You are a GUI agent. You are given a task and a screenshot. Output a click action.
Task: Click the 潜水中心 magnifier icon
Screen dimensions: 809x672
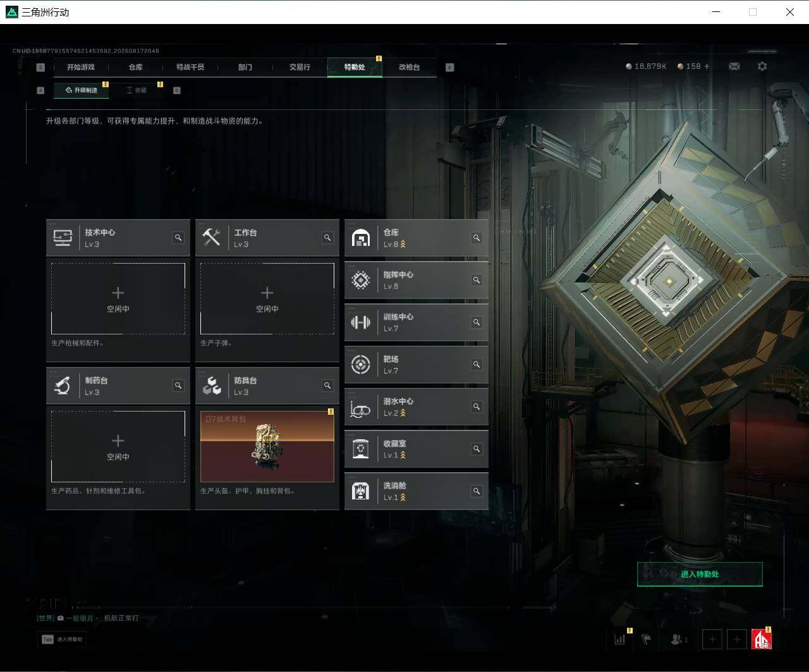pos(477,406)
